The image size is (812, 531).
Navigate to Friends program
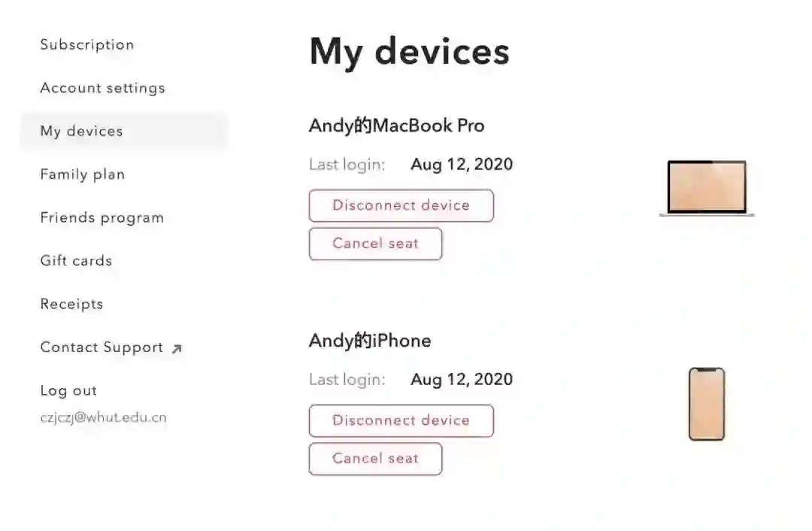click(x=102, y=218)
